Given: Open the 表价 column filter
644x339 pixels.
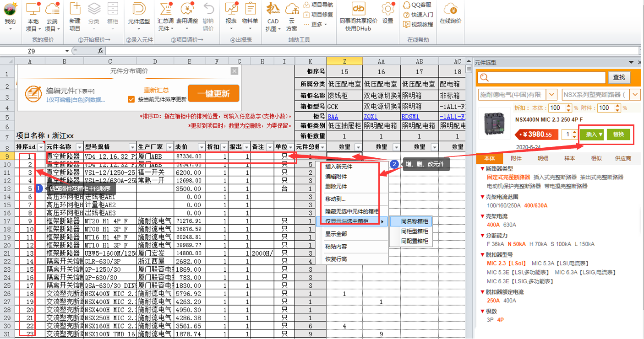Looking at the screenshot, I should click(x=202, y=147).
